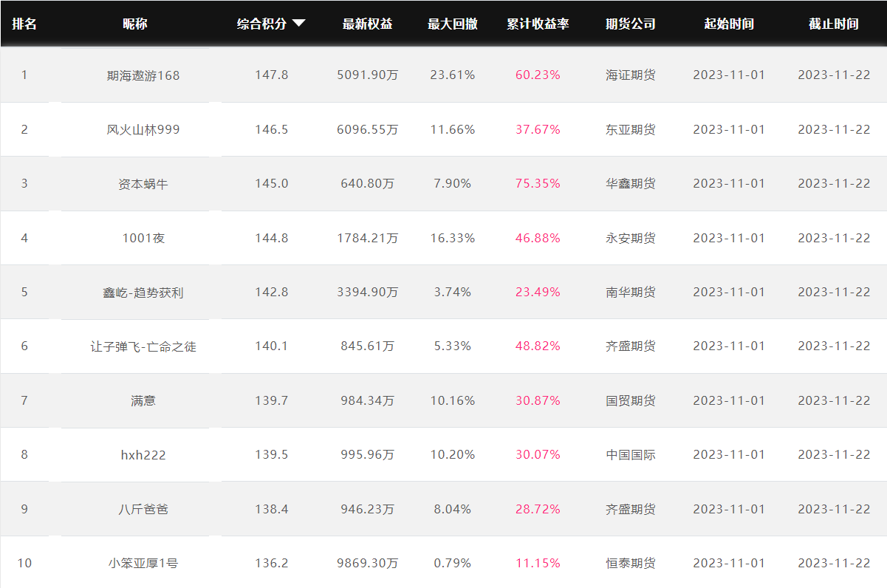Select score value 147.8
This screenshot has width=887, height=588.
[271, 75]
